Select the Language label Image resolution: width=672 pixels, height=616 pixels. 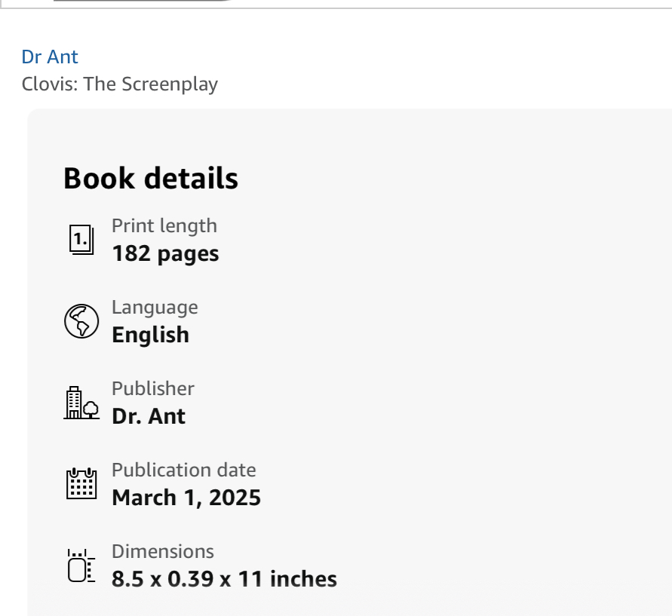(155, 307)
